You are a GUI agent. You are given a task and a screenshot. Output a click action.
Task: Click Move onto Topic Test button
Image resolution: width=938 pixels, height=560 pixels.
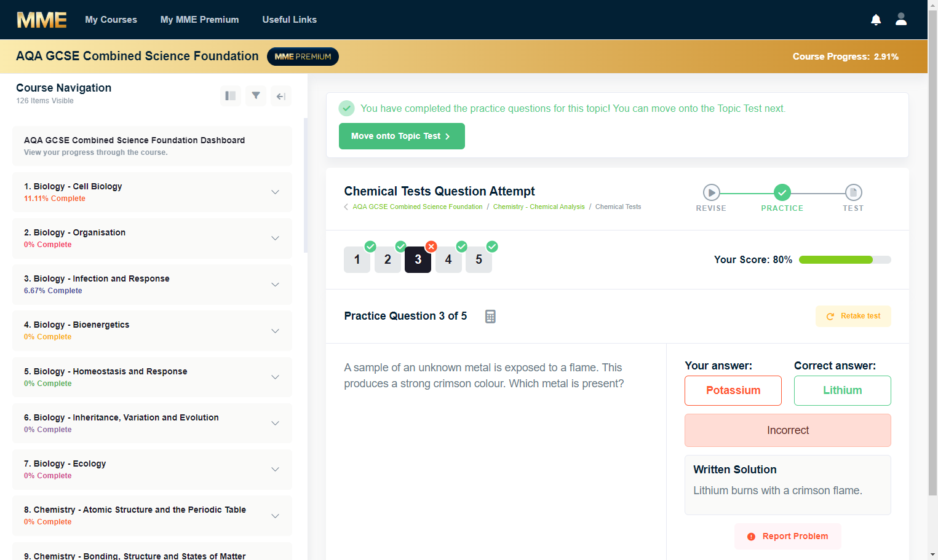(402, 136)
